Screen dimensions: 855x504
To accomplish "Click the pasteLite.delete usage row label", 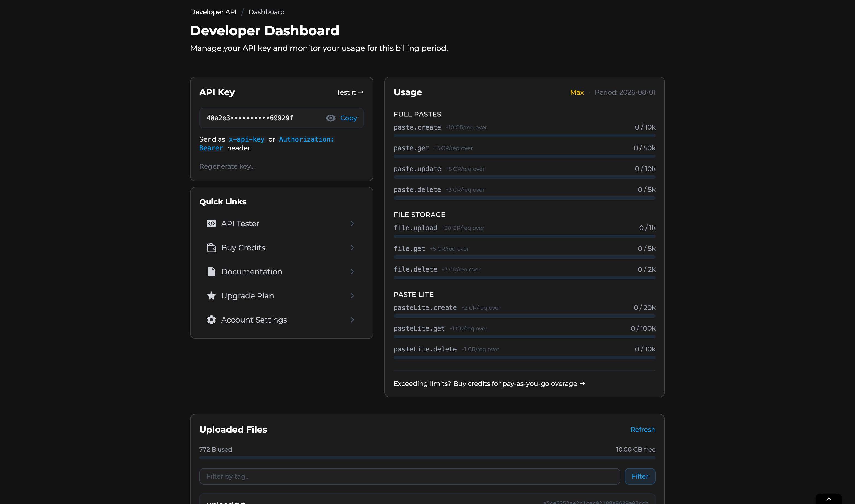I will point(425,349).
